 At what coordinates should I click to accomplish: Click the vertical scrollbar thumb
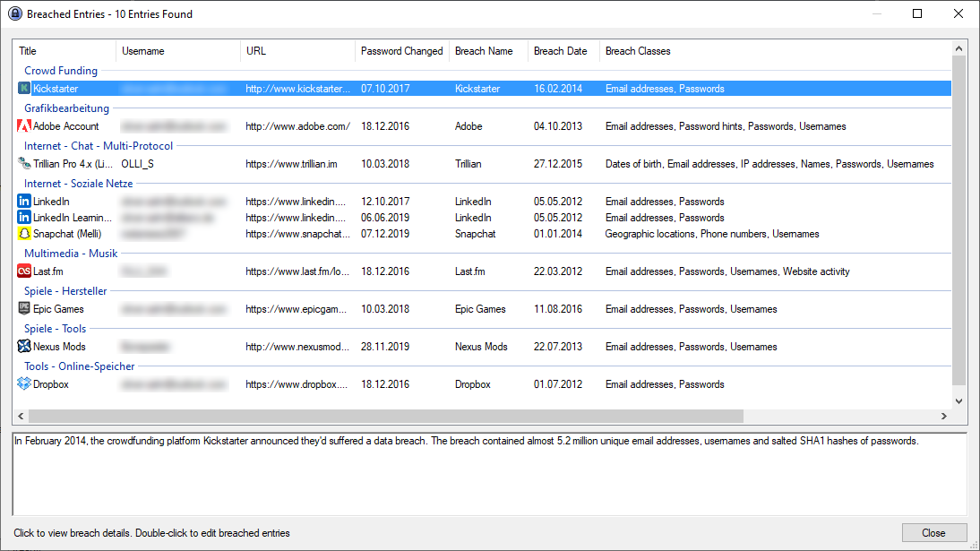[x=959, y=220]
